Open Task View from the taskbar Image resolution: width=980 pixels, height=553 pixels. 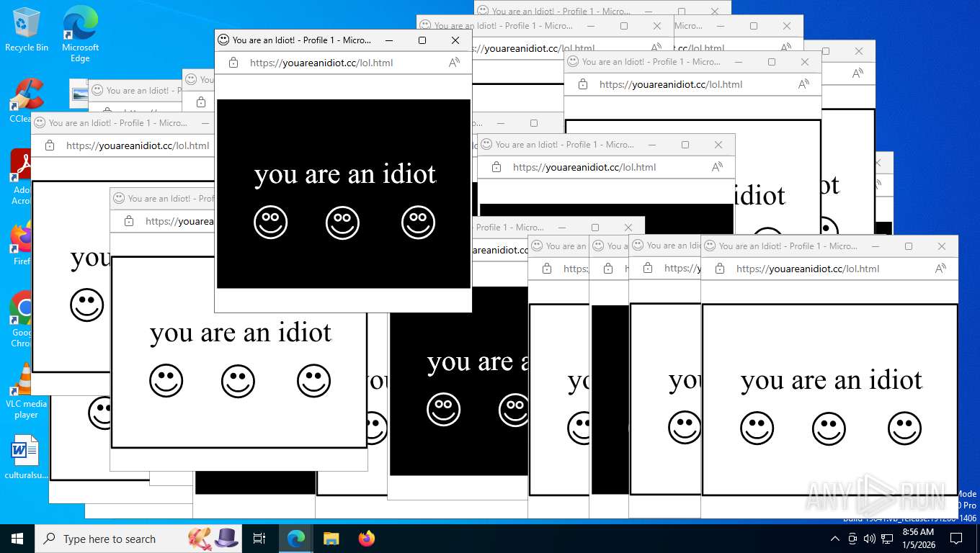click(x=259, y=539)
